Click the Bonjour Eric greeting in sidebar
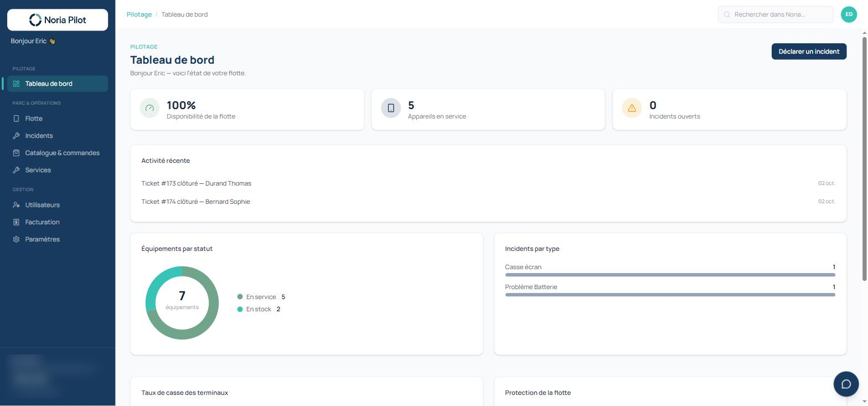Screen dimensions: 868x406 [x=33, y=41]
